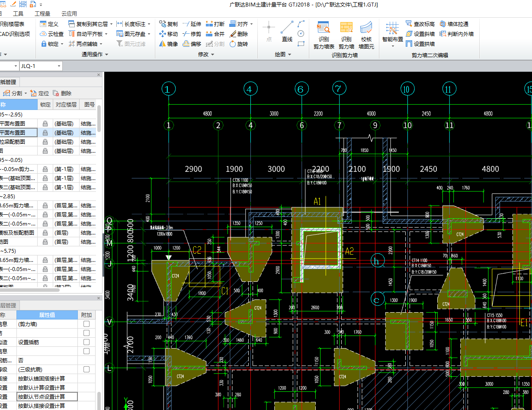Open the 云应用 ribbon tab
The image size is (532, 410).
pyautogui.click(x=69, y=13)
